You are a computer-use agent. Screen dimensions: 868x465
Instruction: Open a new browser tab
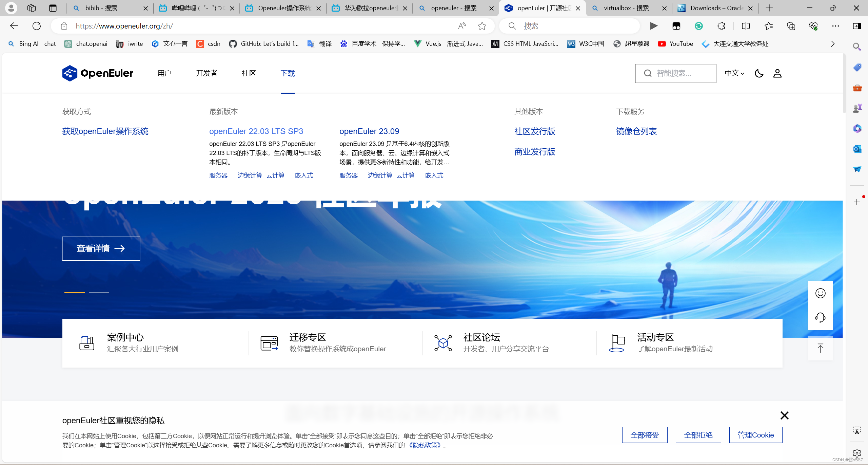tap(769, 8)
